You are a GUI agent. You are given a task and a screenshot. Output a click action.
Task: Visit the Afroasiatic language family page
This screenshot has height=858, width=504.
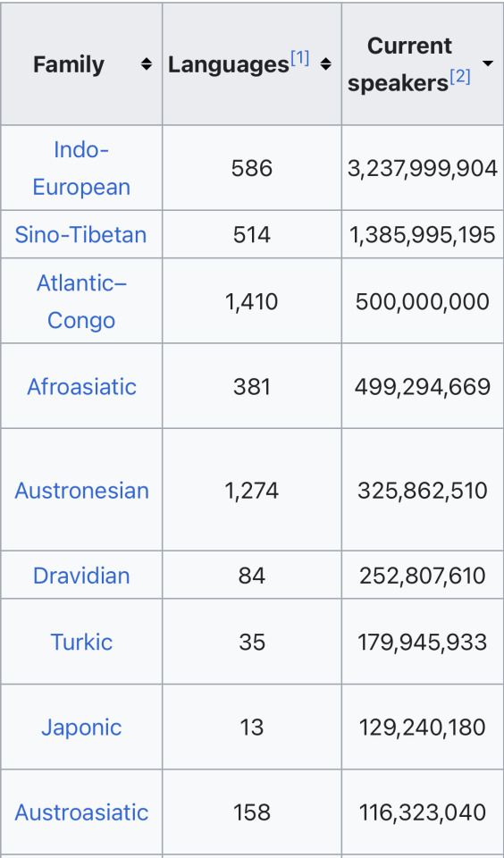click(x=81, y=386)
